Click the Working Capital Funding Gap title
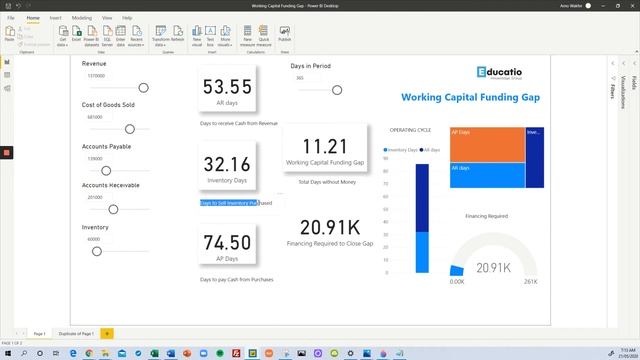 [470, 97]
